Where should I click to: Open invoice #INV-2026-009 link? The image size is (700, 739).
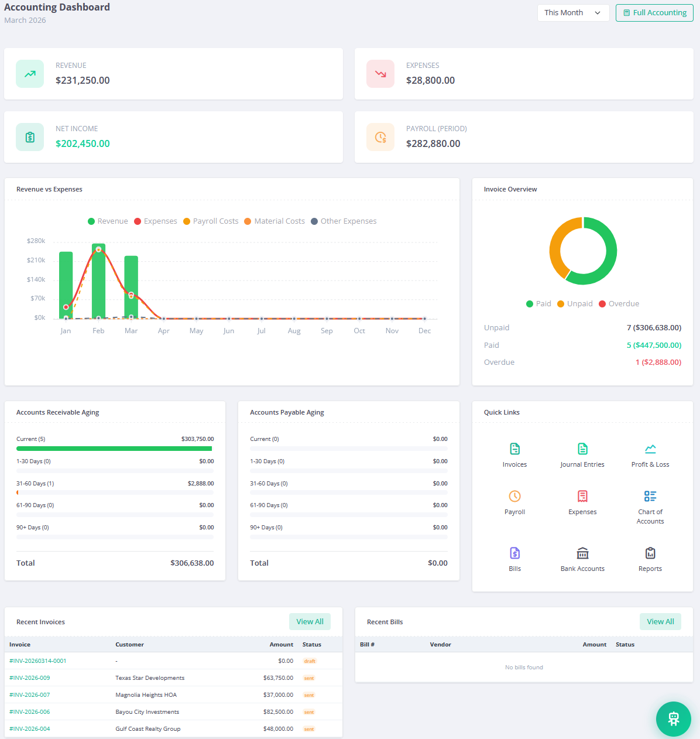point(29,678)
